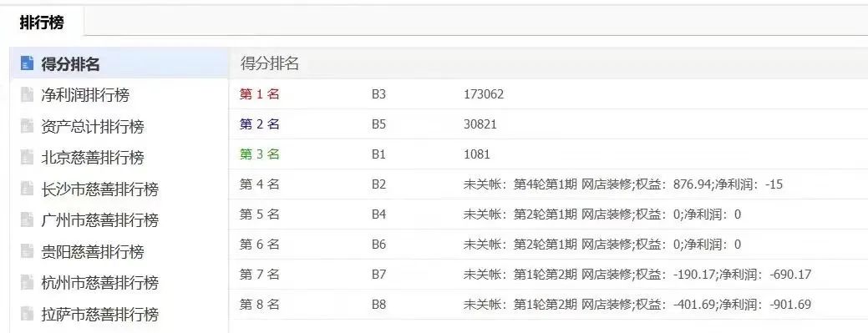The image size is (868, 333).
Task: Click the page icon beside 拉萨市慈善排行榜
Action: (27, 314)
